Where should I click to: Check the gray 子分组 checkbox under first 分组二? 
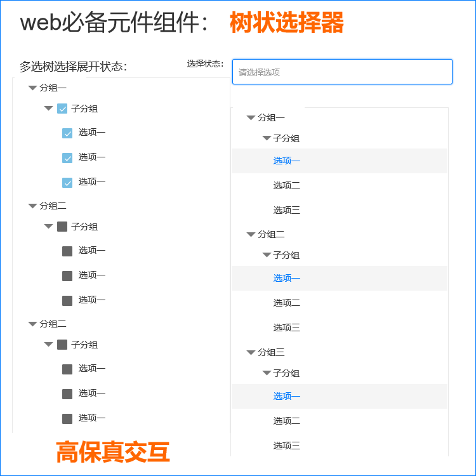pos(62,226)
